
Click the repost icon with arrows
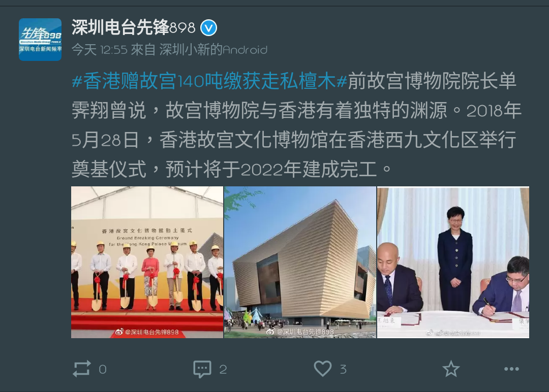pos(81,369)
